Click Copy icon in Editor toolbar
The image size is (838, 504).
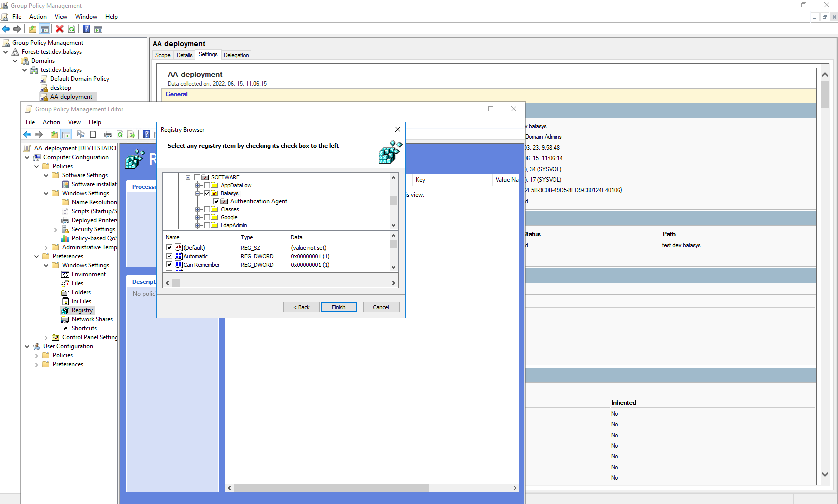point(81,134)
